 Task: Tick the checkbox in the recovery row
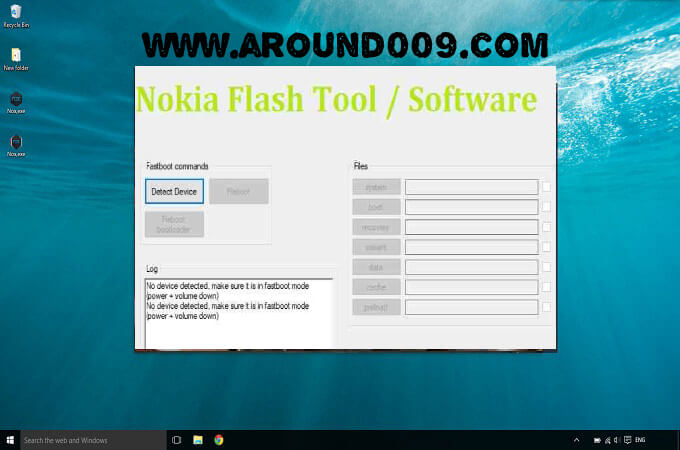[x=546, y=227]
